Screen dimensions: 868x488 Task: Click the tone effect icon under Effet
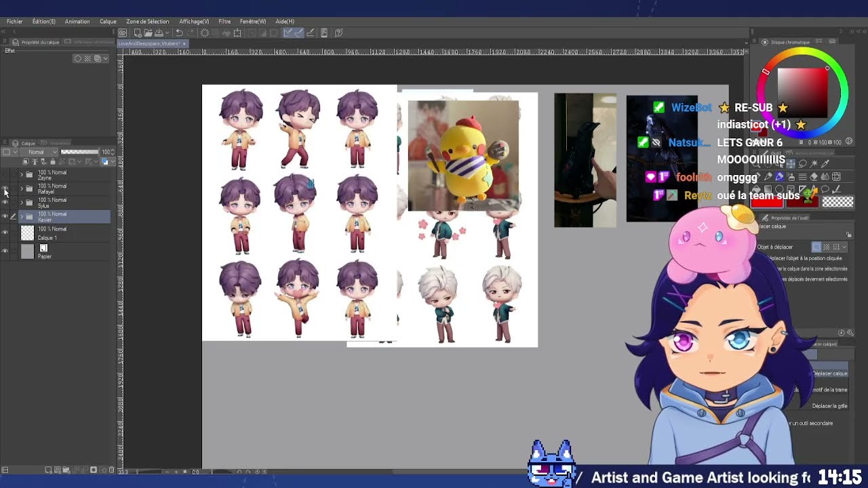tap(87, 58)
